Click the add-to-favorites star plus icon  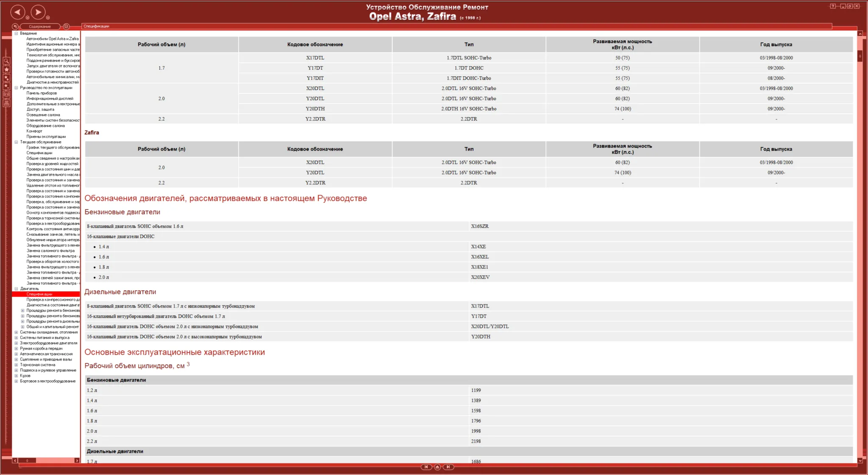[x=6, y=78]
